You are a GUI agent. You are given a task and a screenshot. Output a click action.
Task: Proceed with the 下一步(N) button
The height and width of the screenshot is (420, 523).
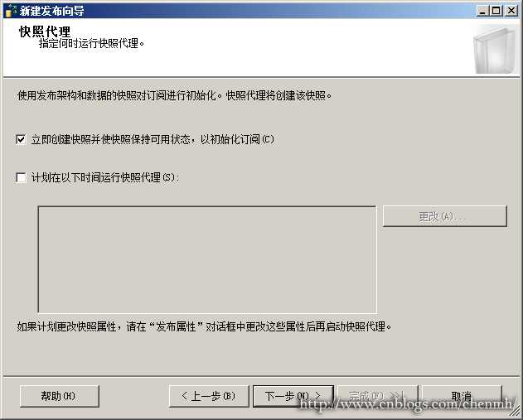tap(293, 396)
